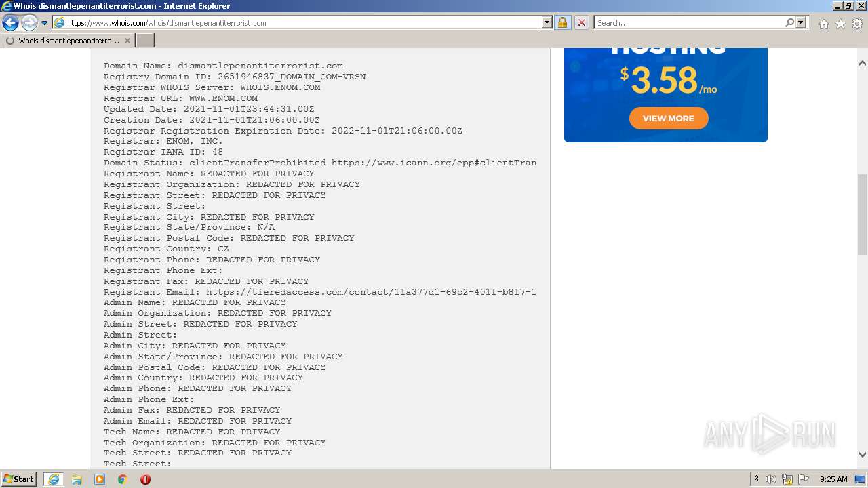
Task: Click Admin Postal Code line
Action: coord(215,367)
